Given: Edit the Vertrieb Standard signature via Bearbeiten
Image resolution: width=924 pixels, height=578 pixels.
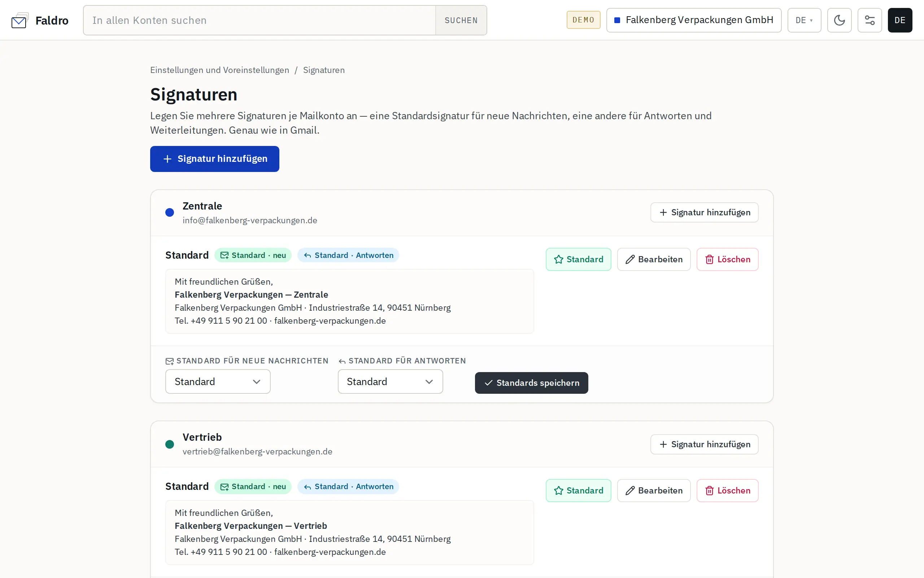Looking at the screenshot, I should (654, 491).
